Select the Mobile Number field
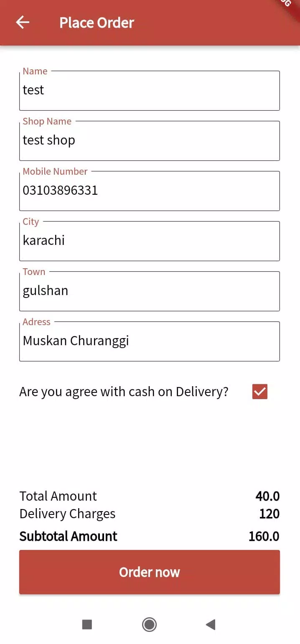The image size is (300, 644). point(149,191)
